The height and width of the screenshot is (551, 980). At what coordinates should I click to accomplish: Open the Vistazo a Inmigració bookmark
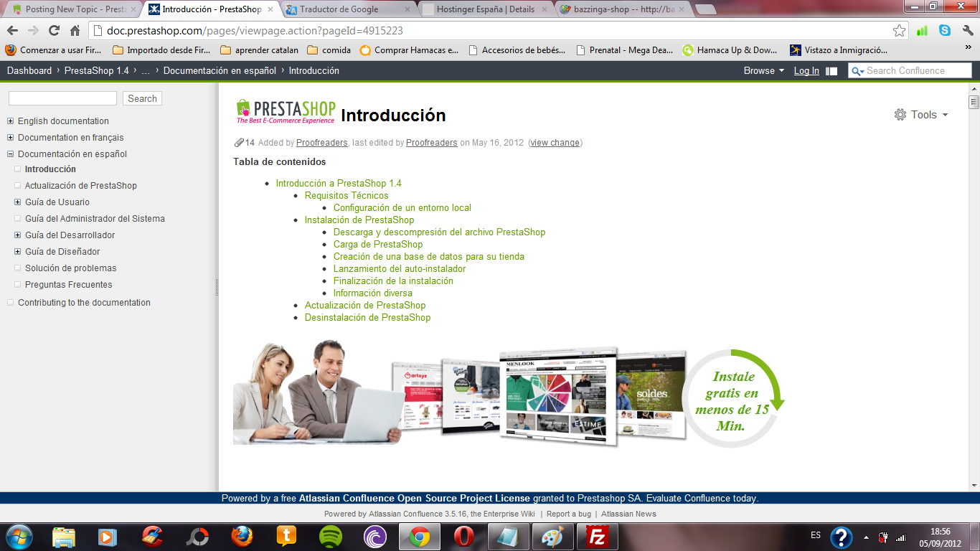(x=838, y=50)
